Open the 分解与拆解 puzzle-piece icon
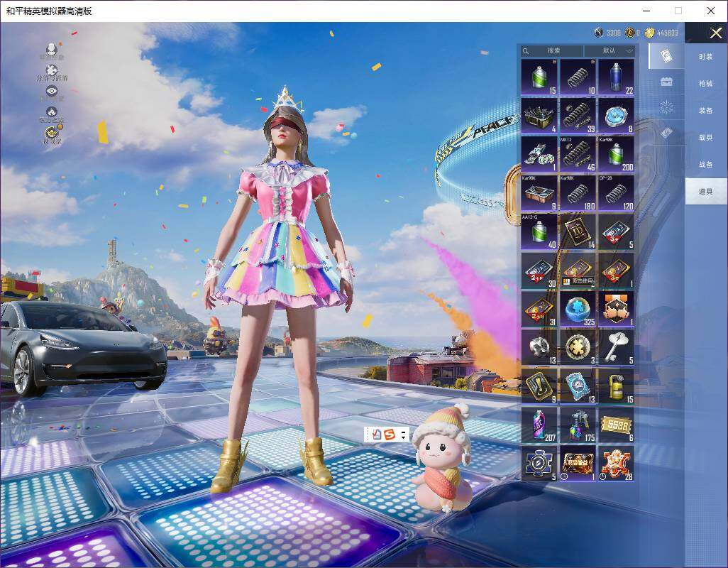Viewport: 728px width, 568px height. click(x=52, y=70)
